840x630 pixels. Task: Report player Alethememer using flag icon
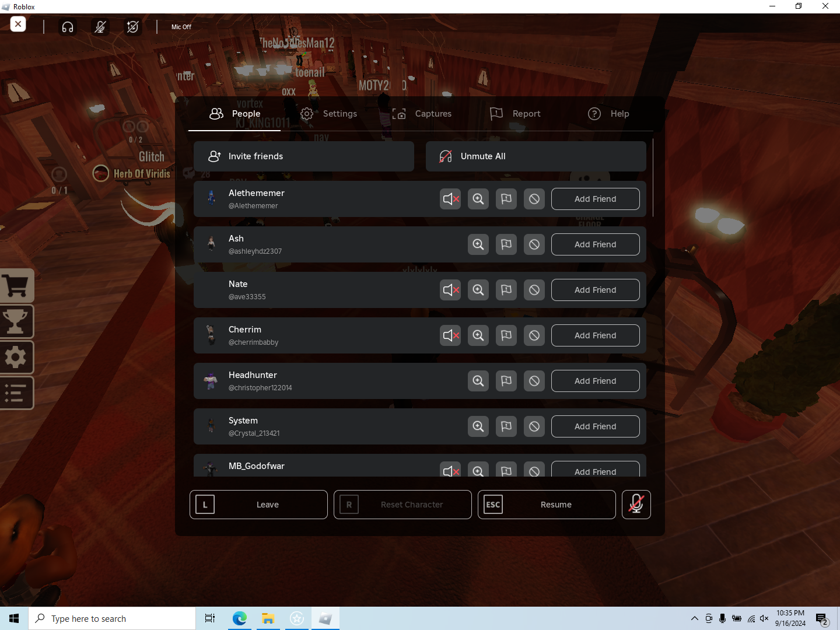point(506,199)
